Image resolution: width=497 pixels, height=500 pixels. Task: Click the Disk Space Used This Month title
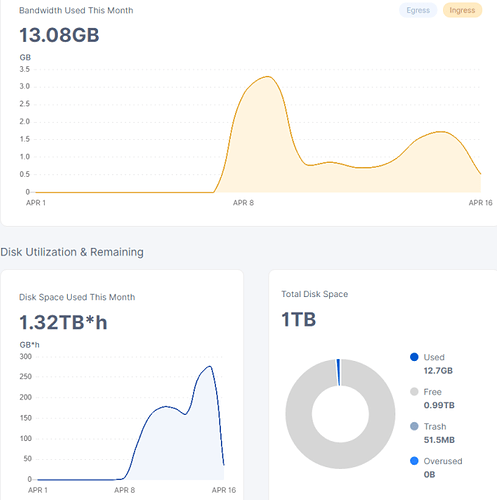click(77, 297)
